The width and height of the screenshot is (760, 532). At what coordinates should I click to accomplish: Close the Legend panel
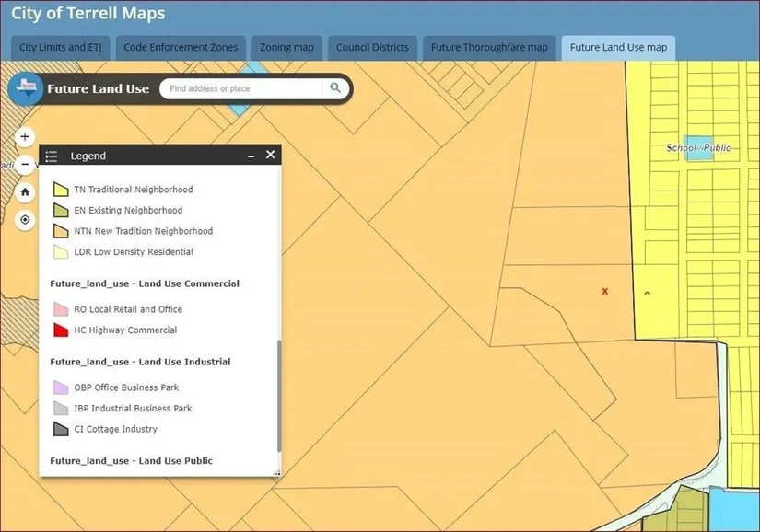(x=270, y=156)
